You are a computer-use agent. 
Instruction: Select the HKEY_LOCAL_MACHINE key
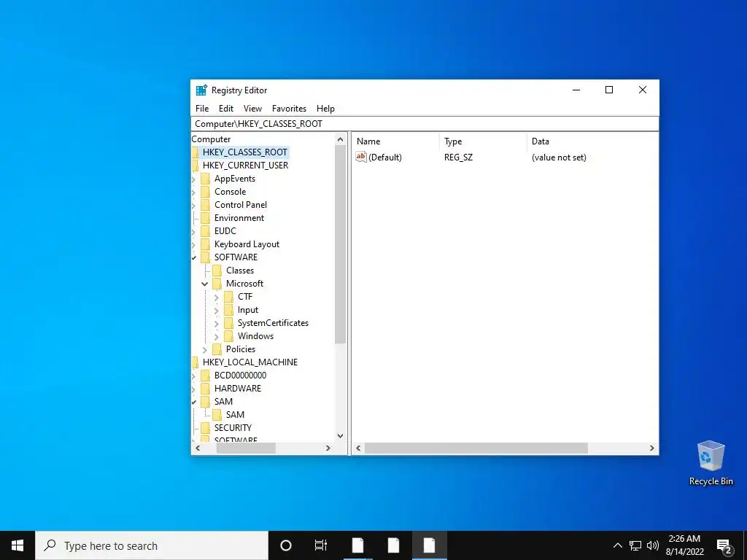point(250,362)
